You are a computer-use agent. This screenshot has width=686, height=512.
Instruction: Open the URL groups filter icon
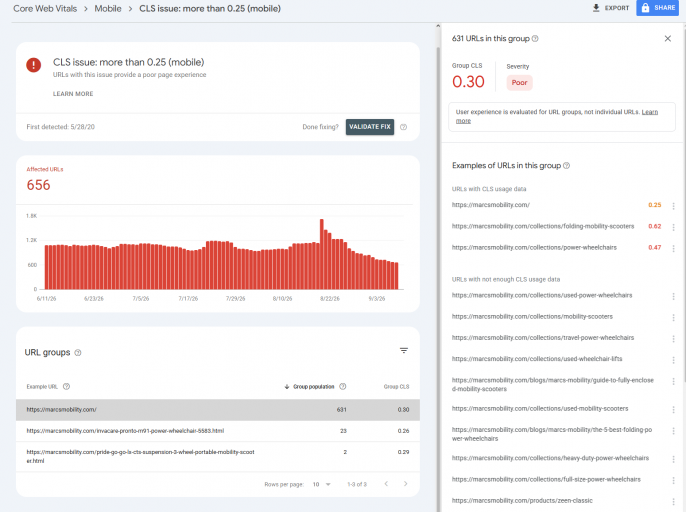[404, 351]
